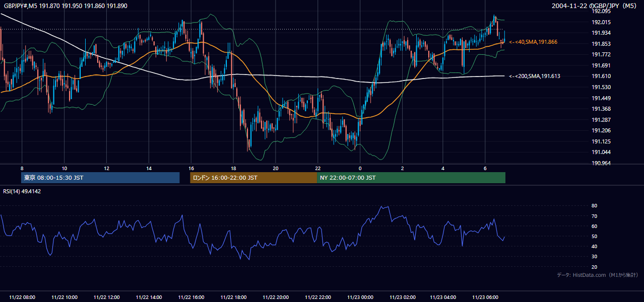
Task: Click price axis value 191.449
Action: [601, 98]
